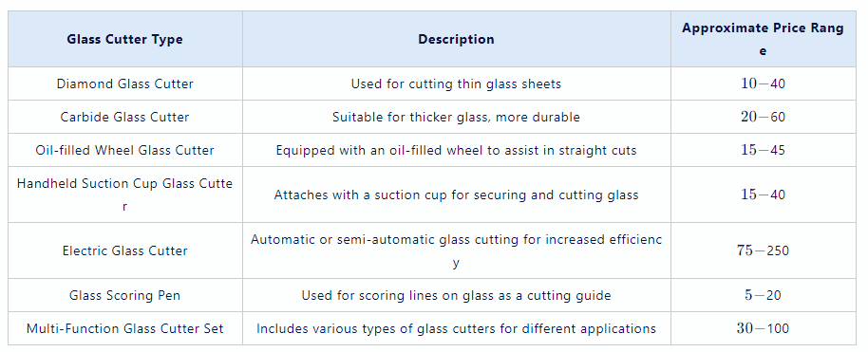
Task: Select the Diamond Glass Cutter cell
Action: pyautogui.click(x=125, y=84)
